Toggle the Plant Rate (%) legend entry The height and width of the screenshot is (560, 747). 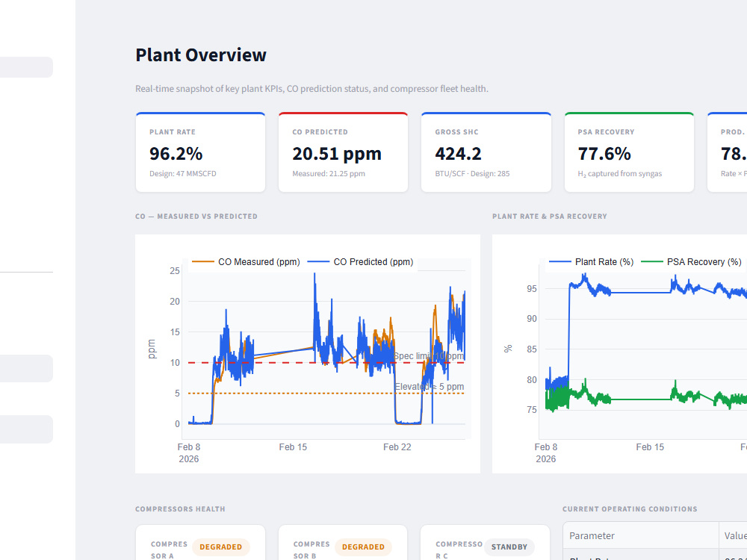591,262
